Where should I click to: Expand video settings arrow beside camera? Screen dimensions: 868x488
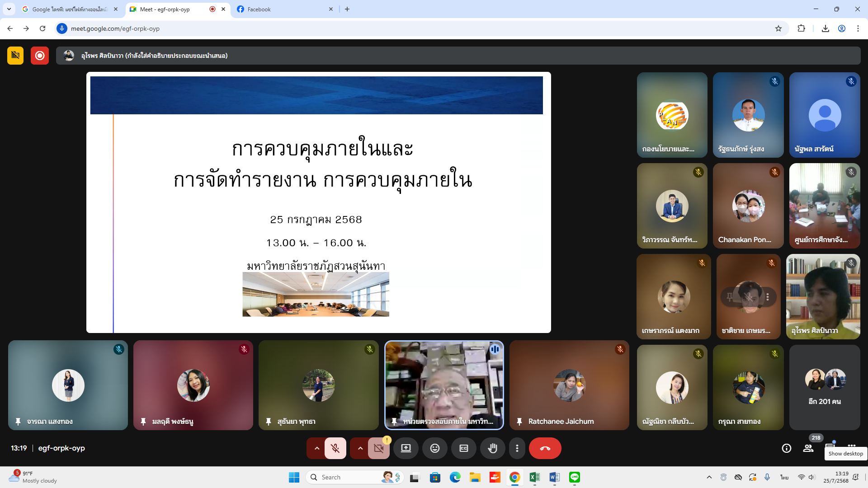click(360, 448)
